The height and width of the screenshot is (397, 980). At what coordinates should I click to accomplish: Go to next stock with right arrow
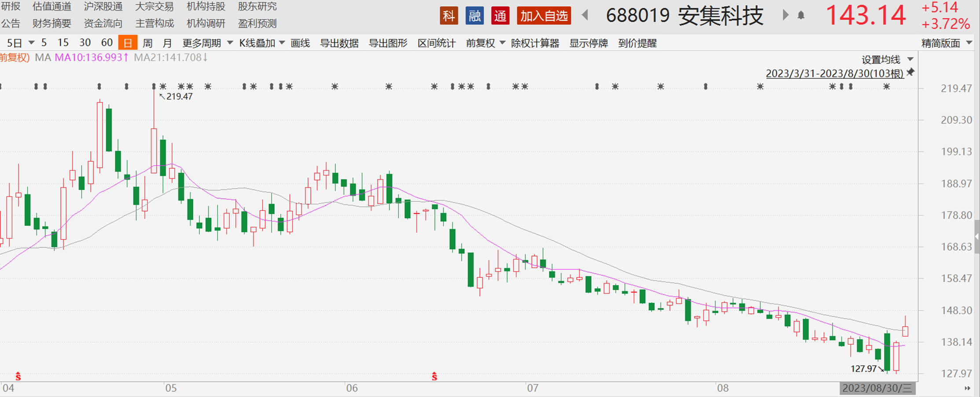coord(785,15)
